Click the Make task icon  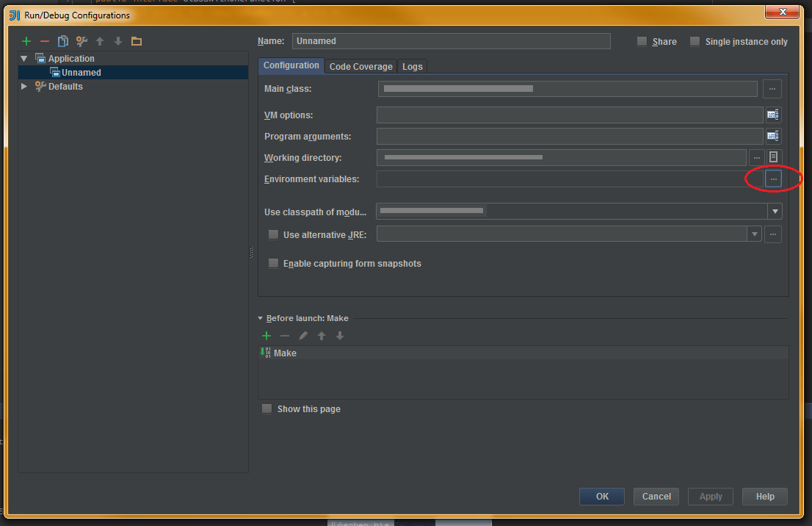click(265, 353)
